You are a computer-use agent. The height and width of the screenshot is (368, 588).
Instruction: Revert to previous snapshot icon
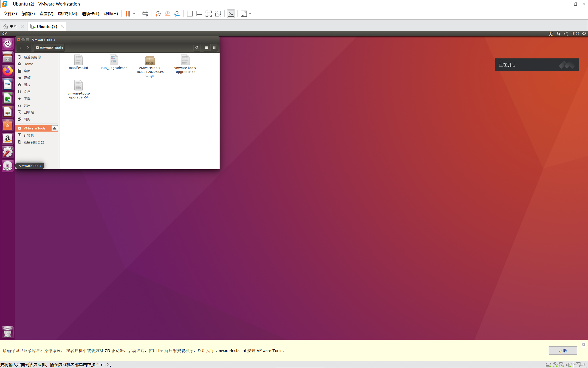click(x=168, y=14)
